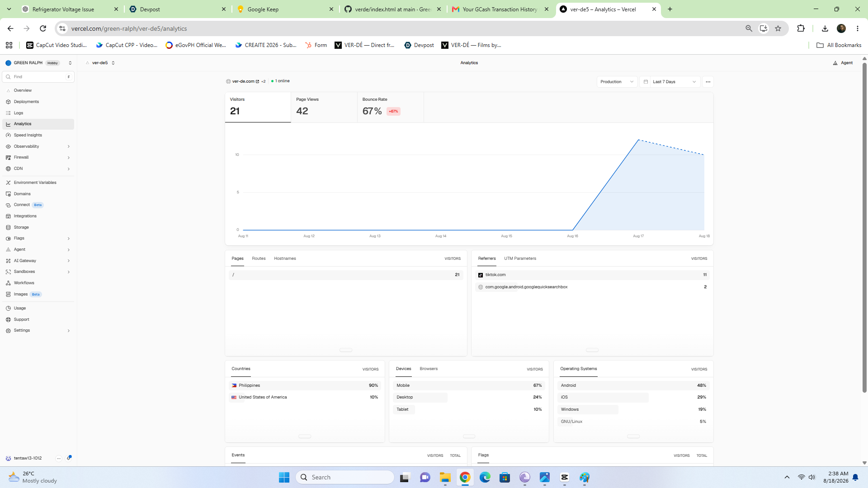Image resolution: width=868 pixels, height=488 pixels.
Task: Click the Workflows icon
Action: (8, 283)
